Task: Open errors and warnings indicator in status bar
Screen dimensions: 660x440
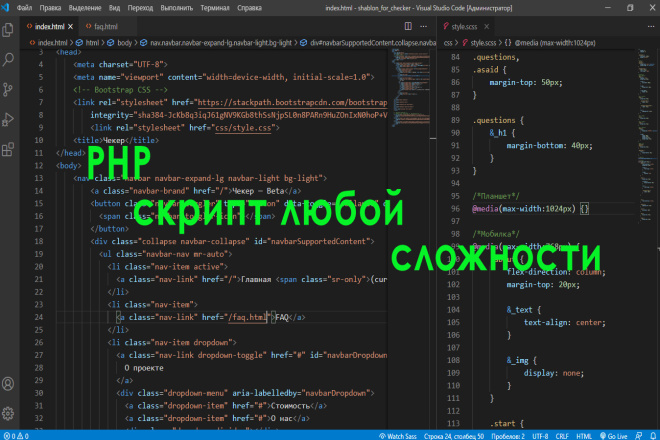Action: tap(16, 436)
